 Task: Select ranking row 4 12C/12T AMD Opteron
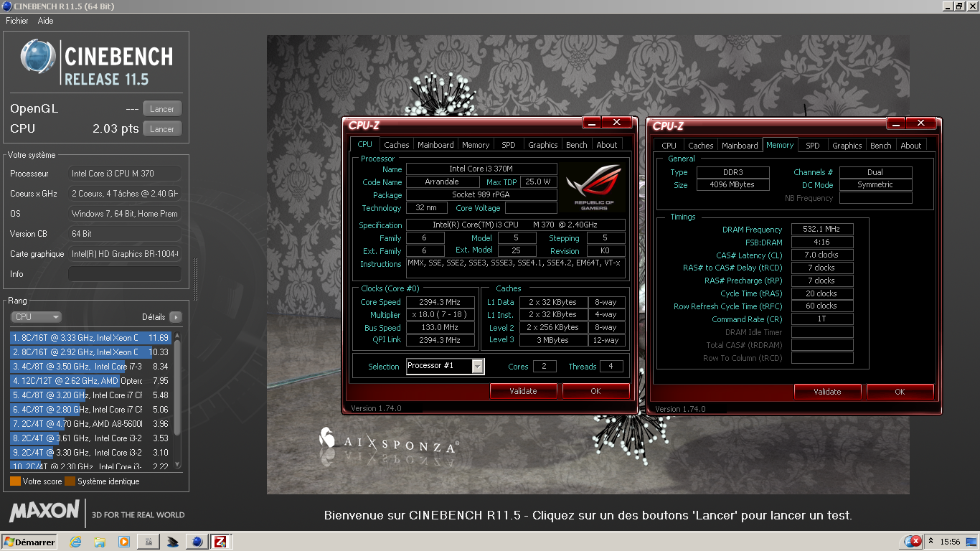(x=90, y=380)
